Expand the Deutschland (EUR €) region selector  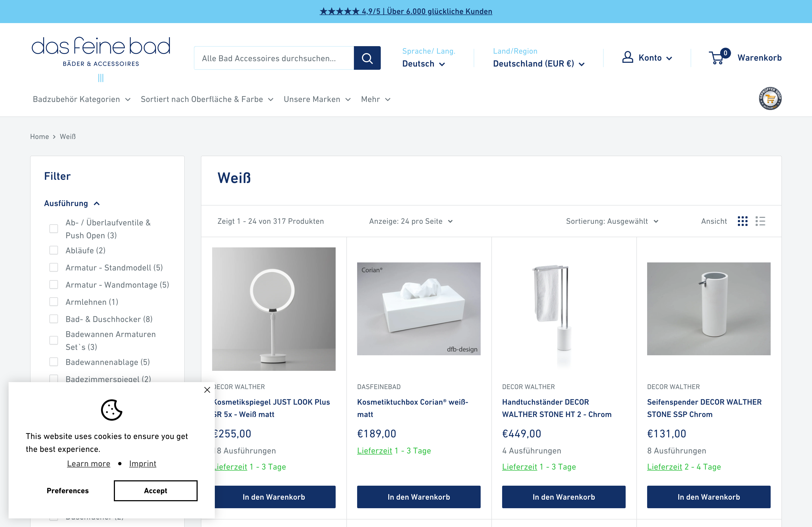(538, 64)
